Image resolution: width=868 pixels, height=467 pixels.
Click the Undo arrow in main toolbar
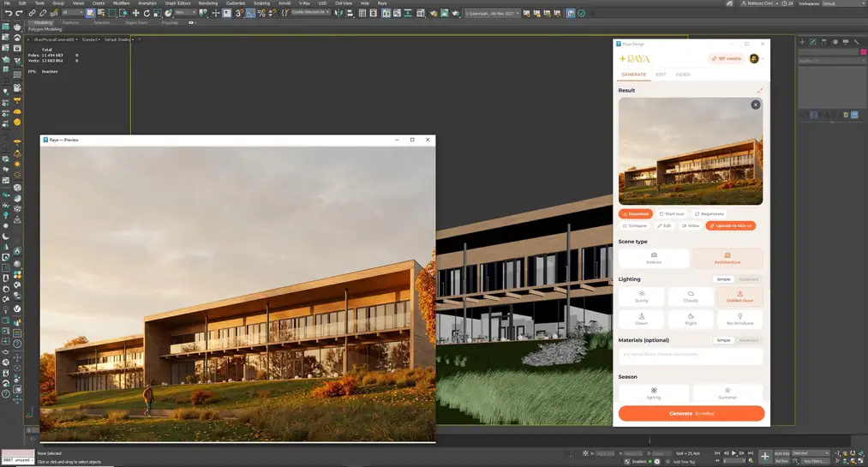[9, 13]
